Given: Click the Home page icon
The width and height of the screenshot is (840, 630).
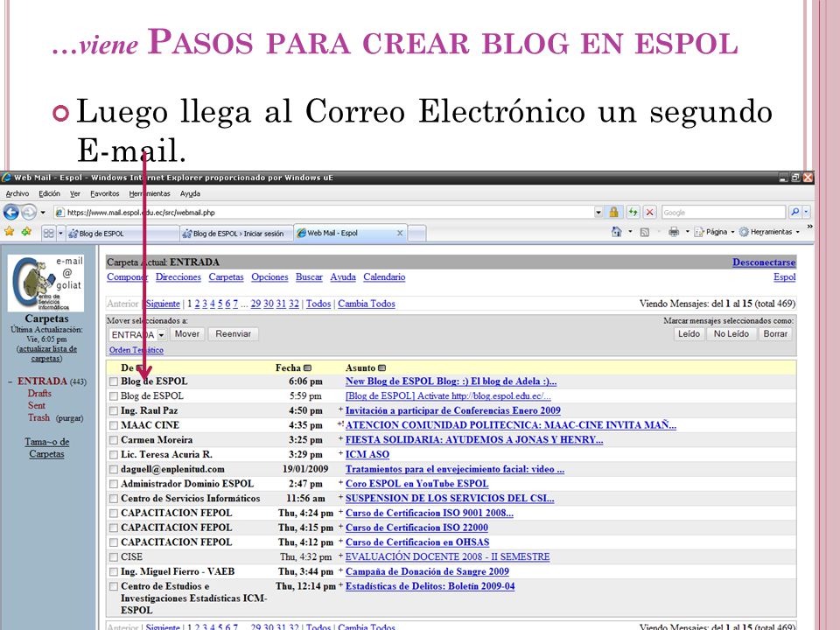Looking at the screenshot, I should [617, 232].
